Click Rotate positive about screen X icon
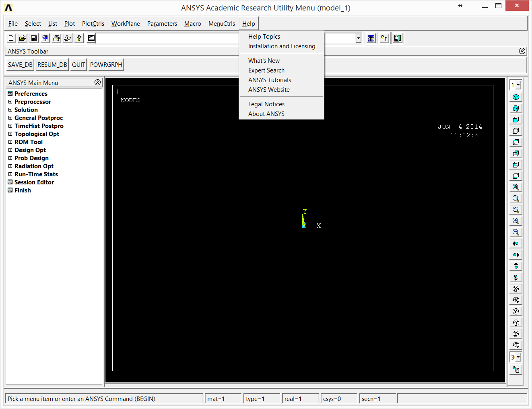The image size is (532, 409). pos(516,289)
